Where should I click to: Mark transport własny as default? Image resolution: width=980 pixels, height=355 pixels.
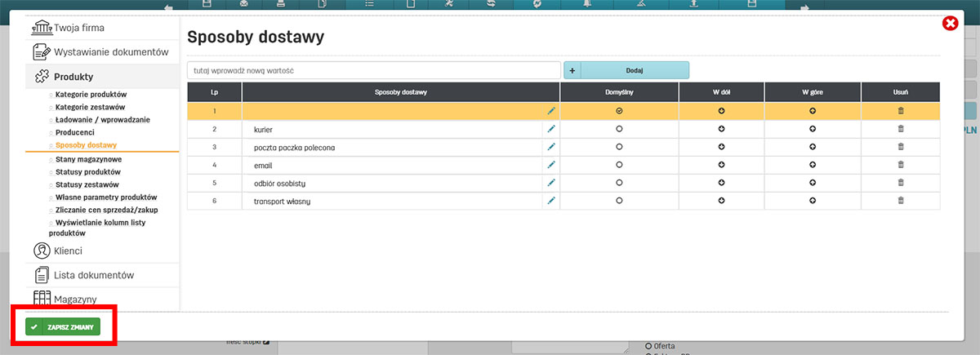tap(619, 201)
